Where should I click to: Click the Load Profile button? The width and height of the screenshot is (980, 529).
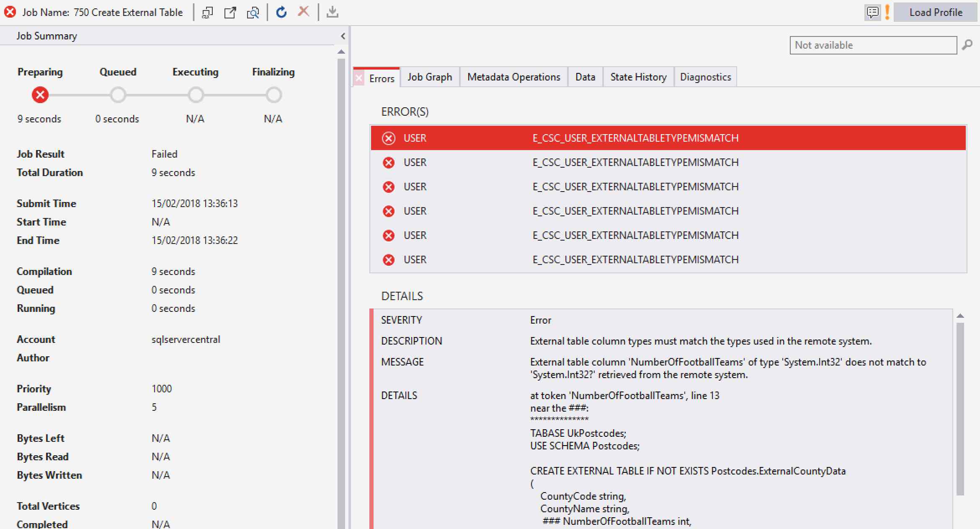[x=936, y=13]
